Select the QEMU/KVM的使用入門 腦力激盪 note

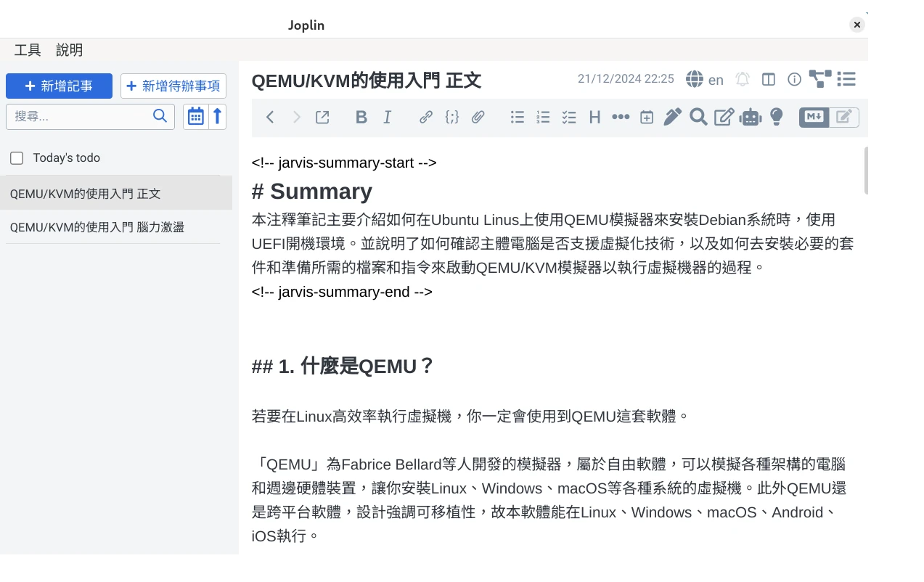(97, 227)
